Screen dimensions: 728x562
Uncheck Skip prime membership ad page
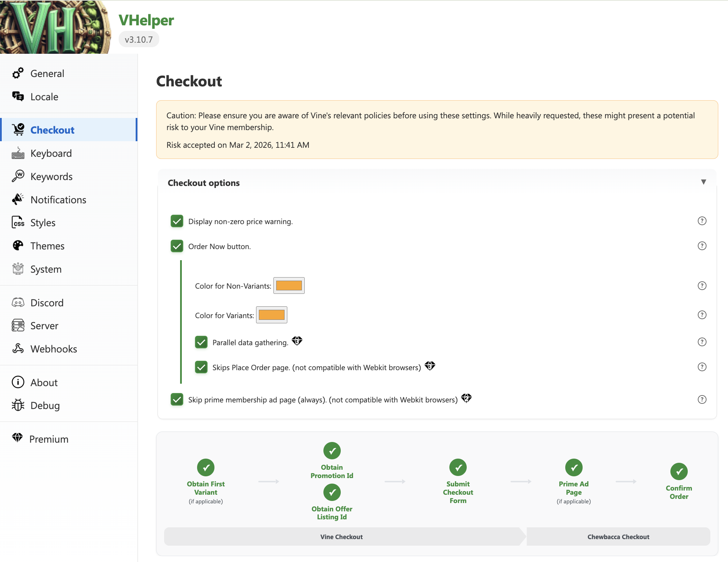177,399
